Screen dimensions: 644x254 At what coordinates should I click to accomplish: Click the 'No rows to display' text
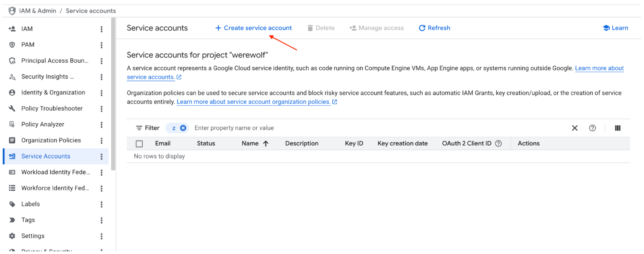point(159,156)
